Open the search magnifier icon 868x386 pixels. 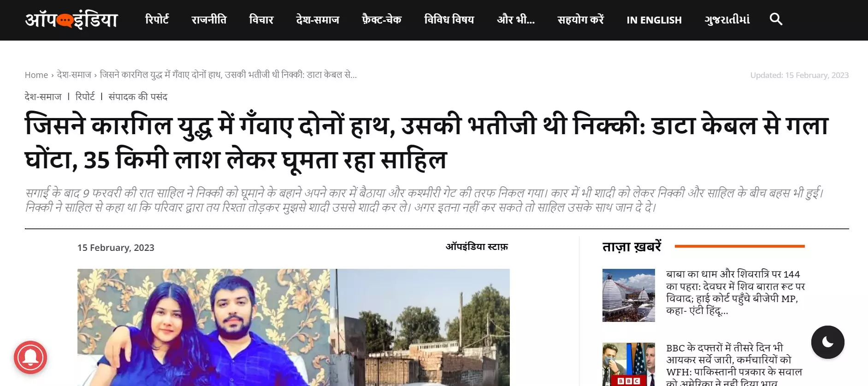[x=776, y=19]
